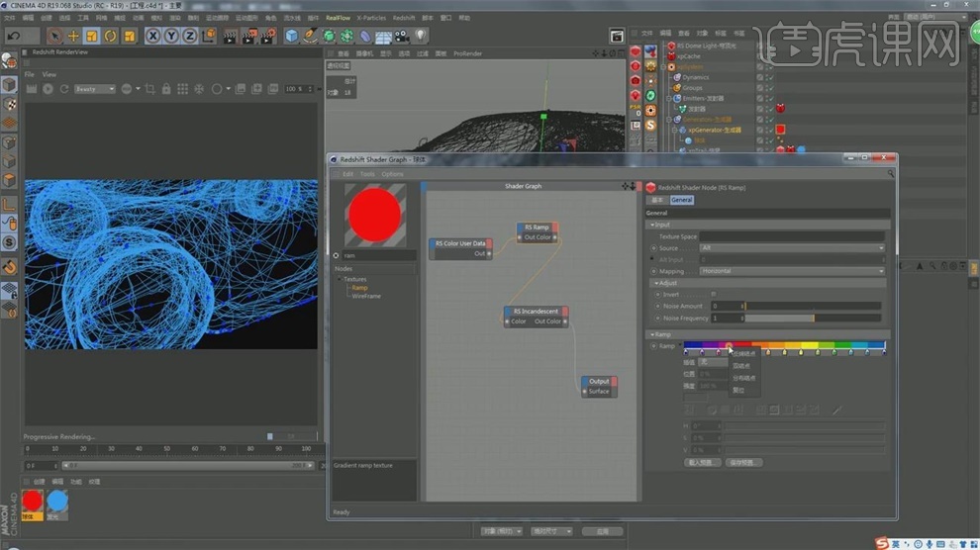
Task: Toggle layer checkbox for Groups object
Action: [x=760, y=88]
